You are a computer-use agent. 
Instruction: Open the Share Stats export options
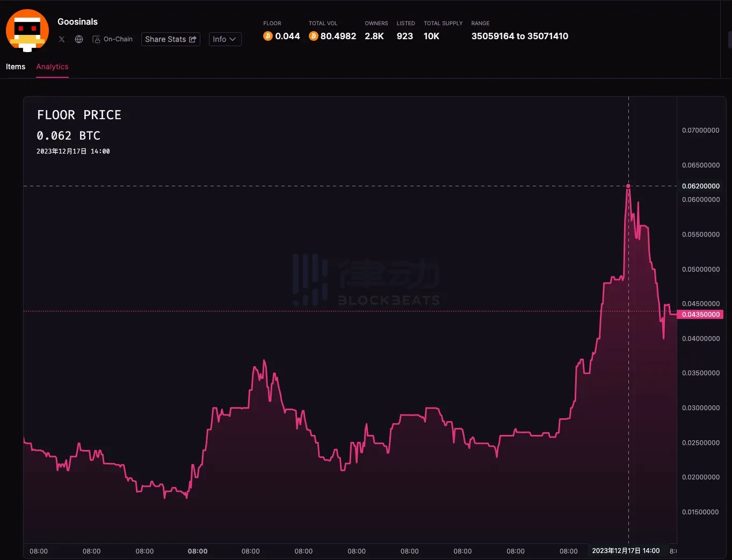click(x=170, y=39)
